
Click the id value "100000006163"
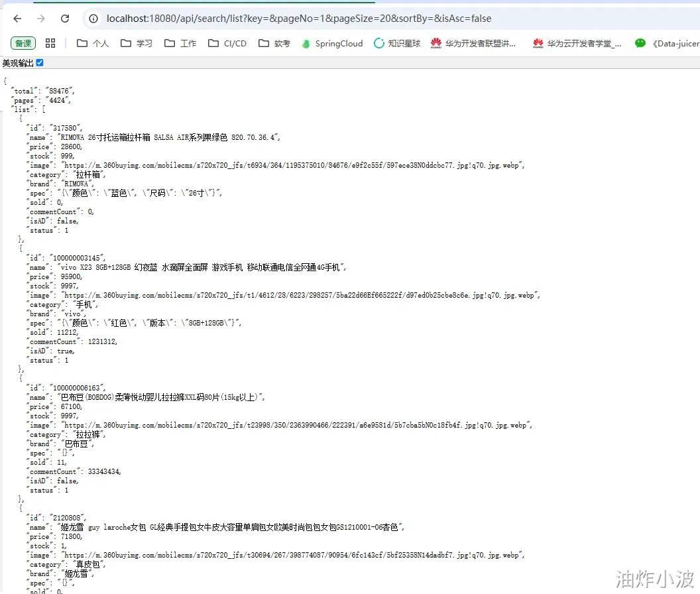click(78, 388)
